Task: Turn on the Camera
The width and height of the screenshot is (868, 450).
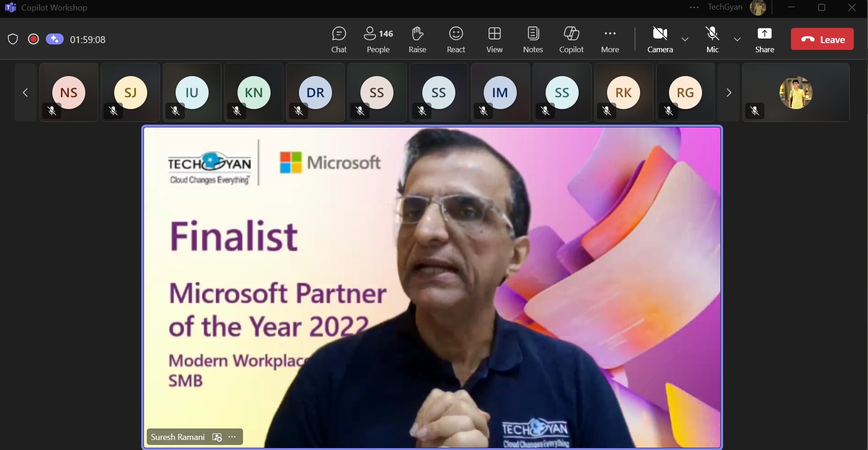Action: (660, 39)
